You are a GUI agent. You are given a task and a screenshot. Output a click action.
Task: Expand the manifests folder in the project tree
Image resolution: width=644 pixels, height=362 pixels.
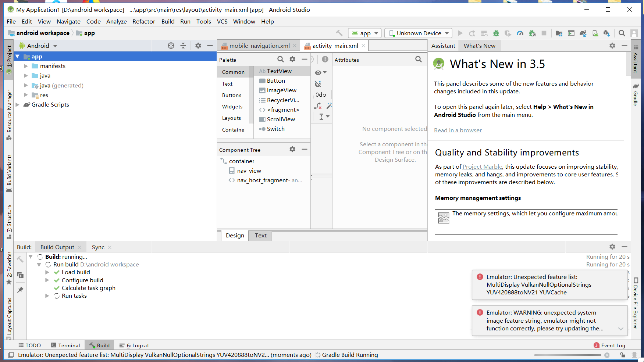(x=25, y=66)
